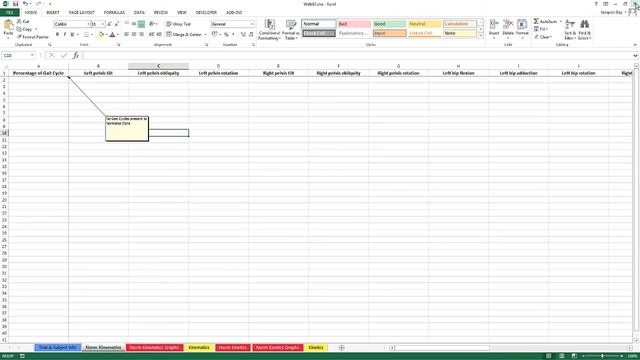Toggle Wrap Text for the cell
The image size is (640, 360).
coord(178,24)
